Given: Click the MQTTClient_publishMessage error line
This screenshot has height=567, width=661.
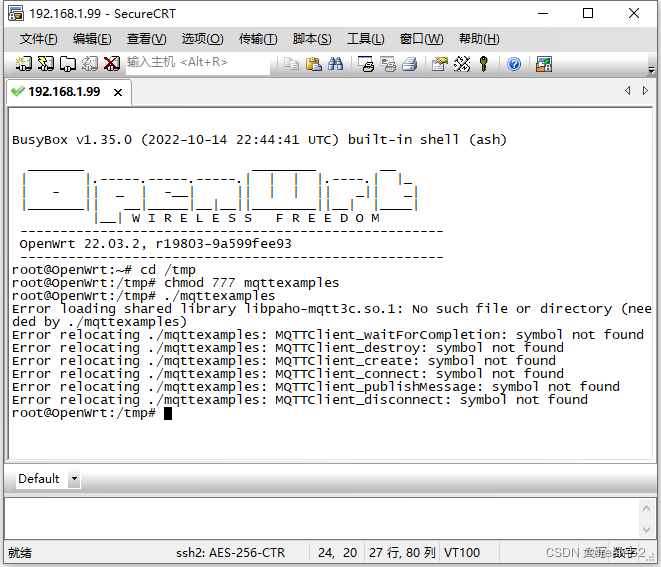Looking at the screenshot, I should coord(316,387).
